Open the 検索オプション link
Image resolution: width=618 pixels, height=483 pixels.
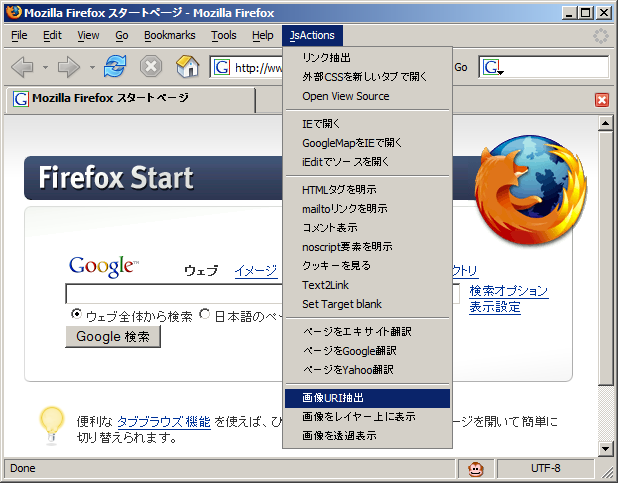coord(508,291)
